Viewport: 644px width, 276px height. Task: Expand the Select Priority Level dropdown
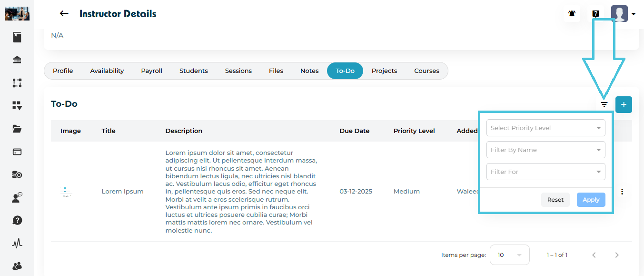(x=545, y=128)
